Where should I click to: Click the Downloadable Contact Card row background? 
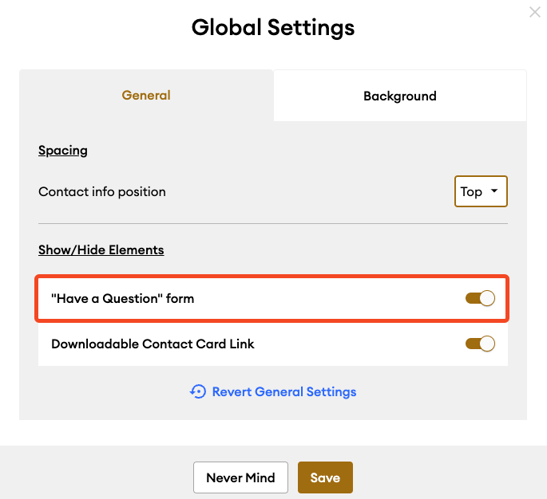click(273, 344)
